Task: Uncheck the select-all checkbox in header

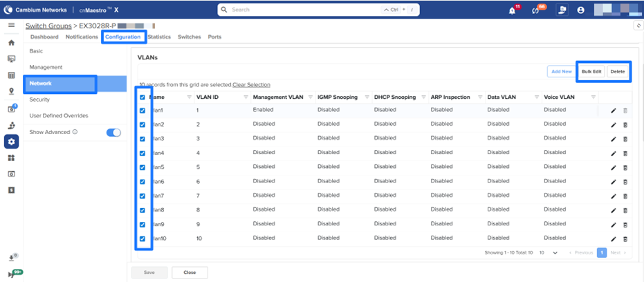Action: coord(142,97)
